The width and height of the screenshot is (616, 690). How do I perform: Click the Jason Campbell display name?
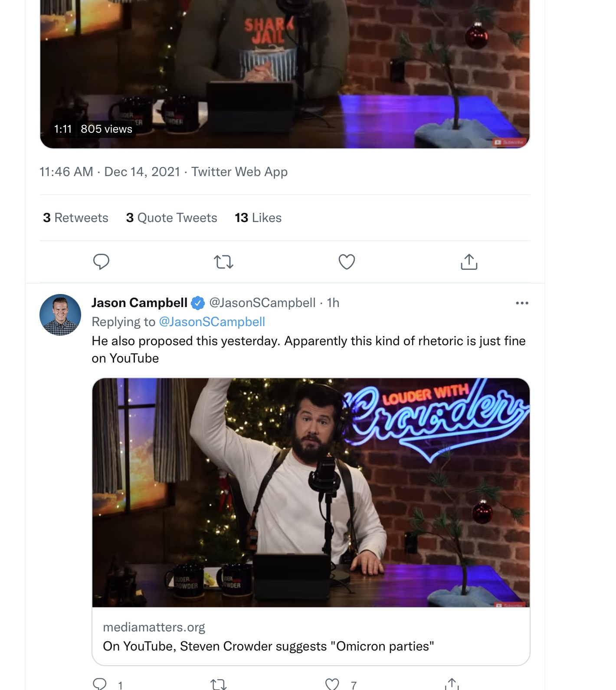(139, 303)
